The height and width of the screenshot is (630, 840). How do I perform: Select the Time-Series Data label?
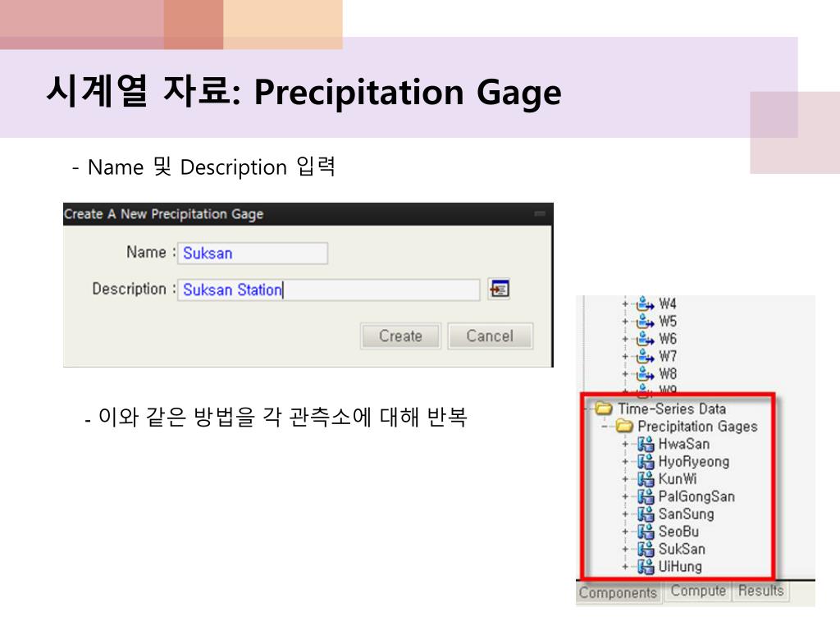click(x=672, y=409)
